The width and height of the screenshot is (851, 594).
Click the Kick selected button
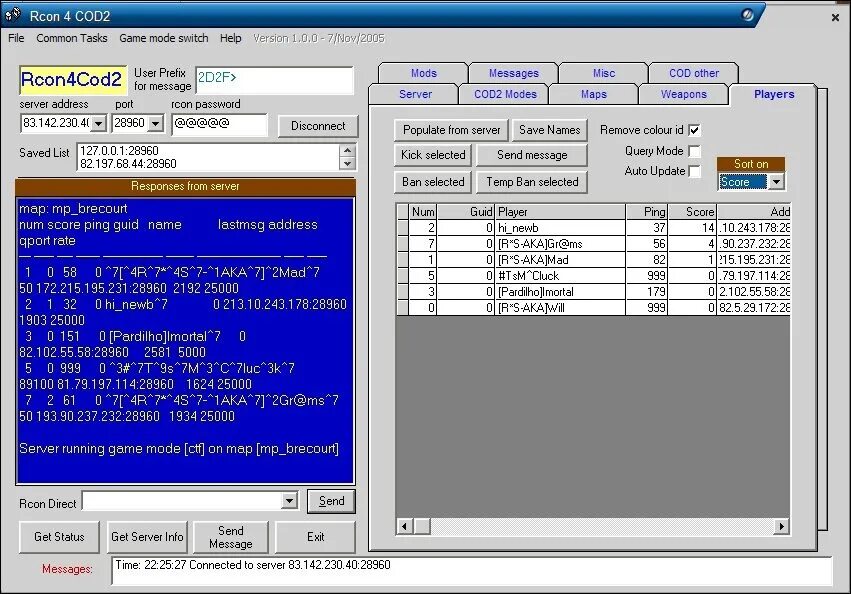433,155
